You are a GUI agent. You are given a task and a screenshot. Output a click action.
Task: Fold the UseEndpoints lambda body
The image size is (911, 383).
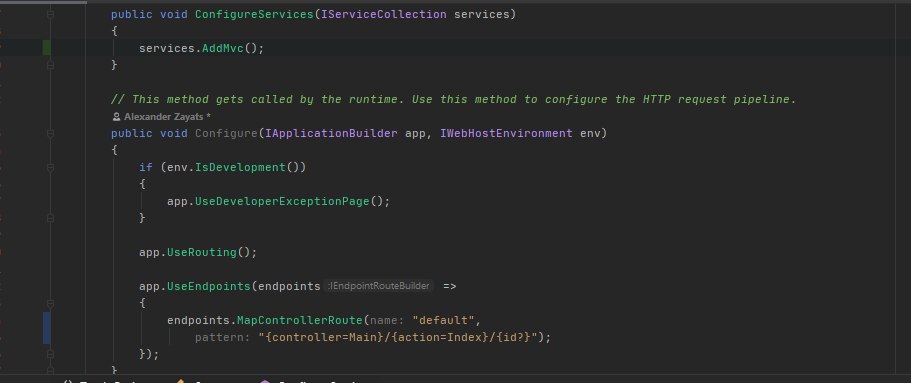point(51,303)
